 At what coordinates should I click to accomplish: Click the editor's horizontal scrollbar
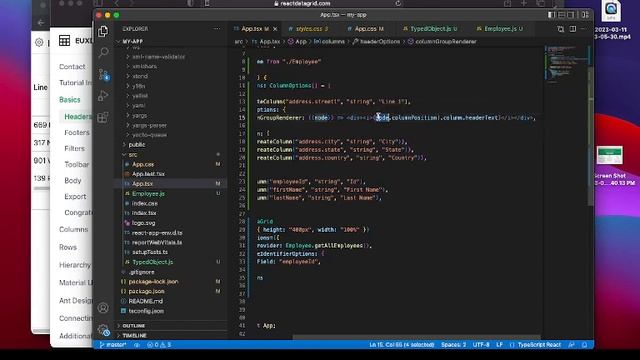416,338
